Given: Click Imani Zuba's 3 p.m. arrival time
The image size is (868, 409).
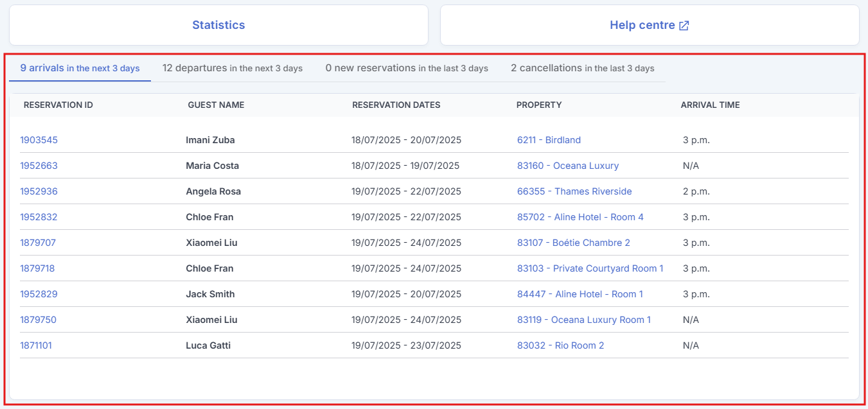Looking at the screenshot, I should click(696, 140).
